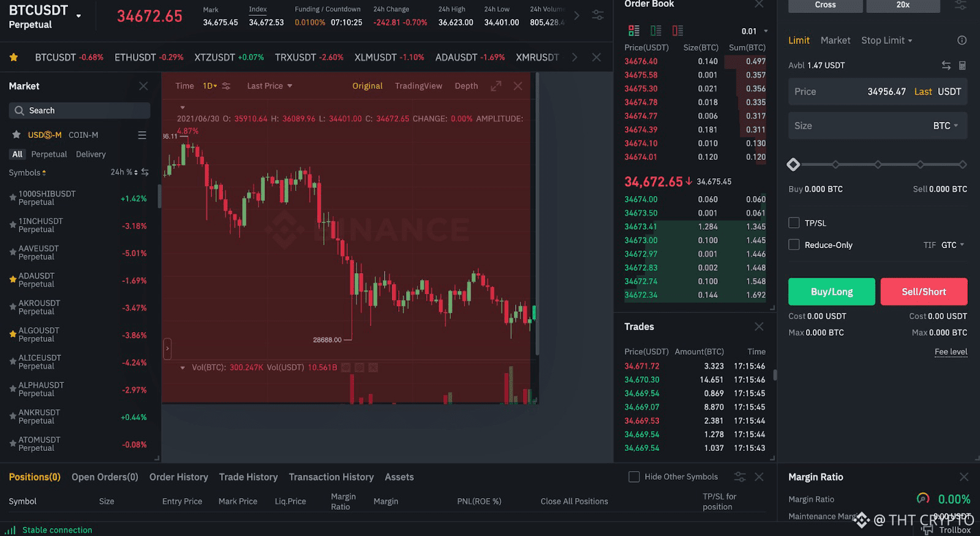Show only asks in the order book
The height and width of the screenshot is (536, 980).
tap(677, 31)
